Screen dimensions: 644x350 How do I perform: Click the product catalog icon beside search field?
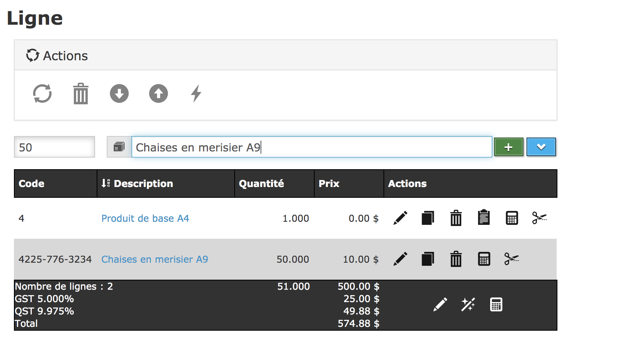tap(119, 147)
